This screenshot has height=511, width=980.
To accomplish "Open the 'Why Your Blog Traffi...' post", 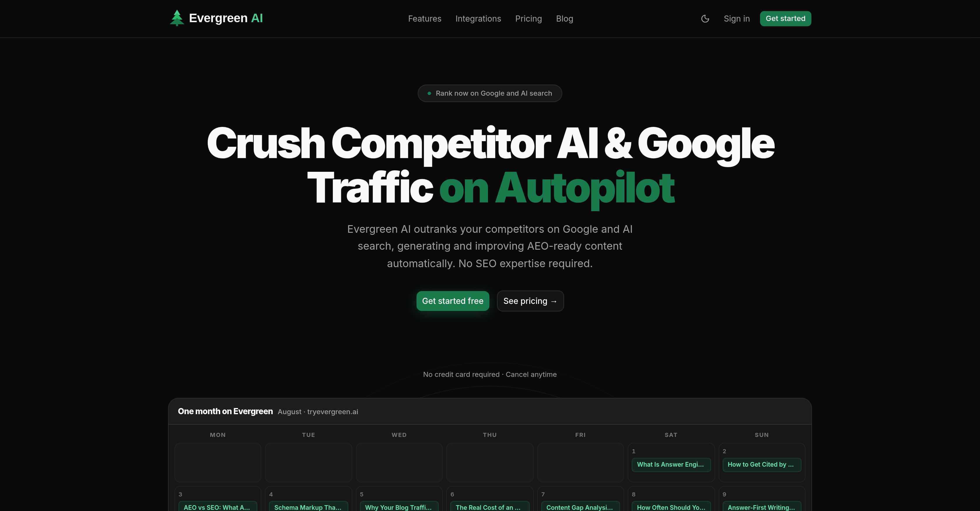I will 399,506.
